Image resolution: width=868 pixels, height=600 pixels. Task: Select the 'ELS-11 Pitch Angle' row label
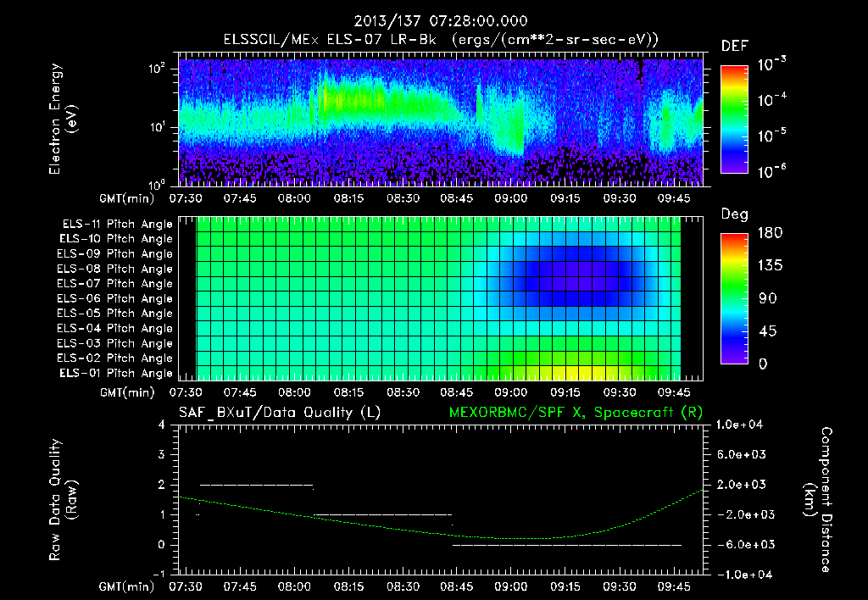tap(117, 225)
